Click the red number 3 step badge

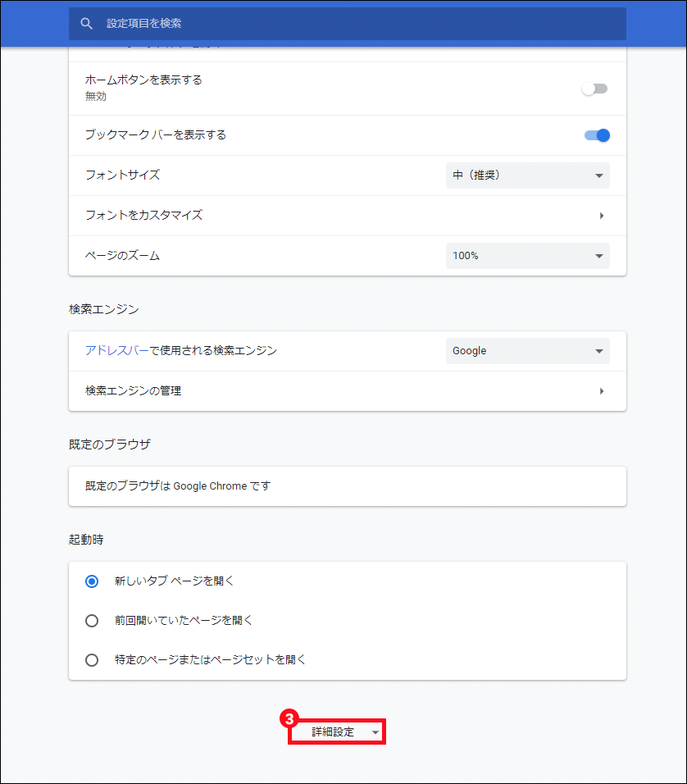288,718
